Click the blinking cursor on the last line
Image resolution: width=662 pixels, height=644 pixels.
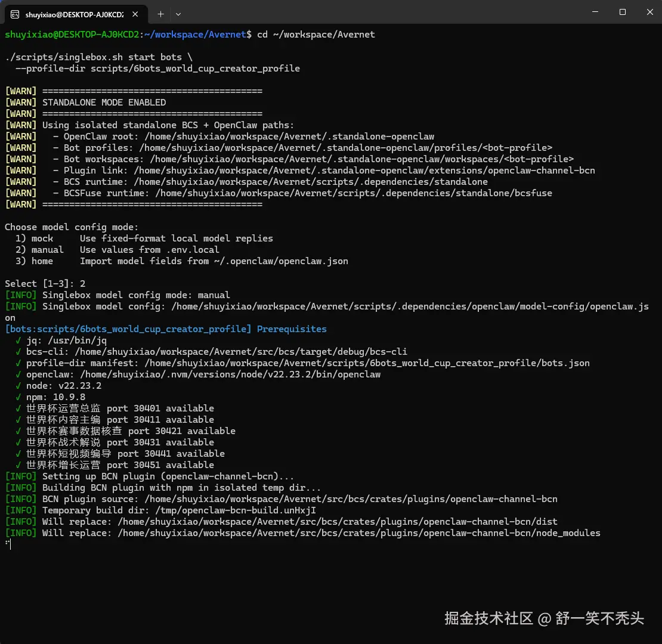pos(10,545)
